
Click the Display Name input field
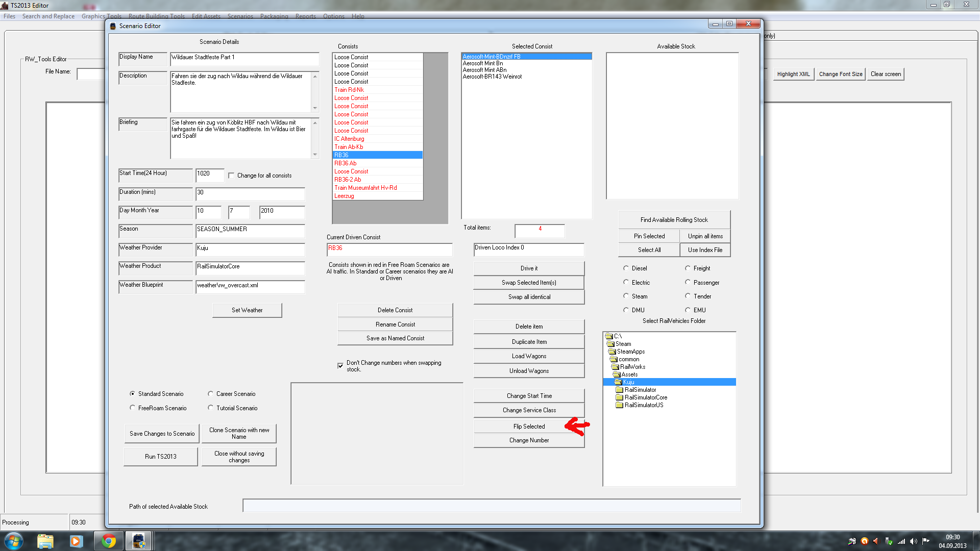pyautogui.click(x=244, y=58)
